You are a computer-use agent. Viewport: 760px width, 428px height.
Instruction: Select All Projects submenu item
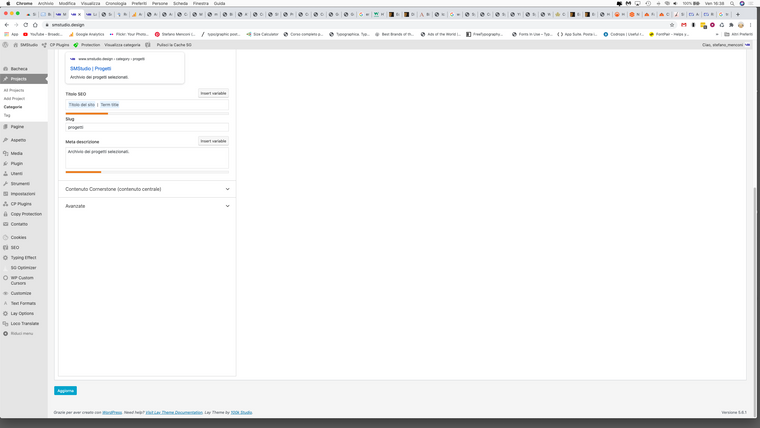[x=14, y=90]
